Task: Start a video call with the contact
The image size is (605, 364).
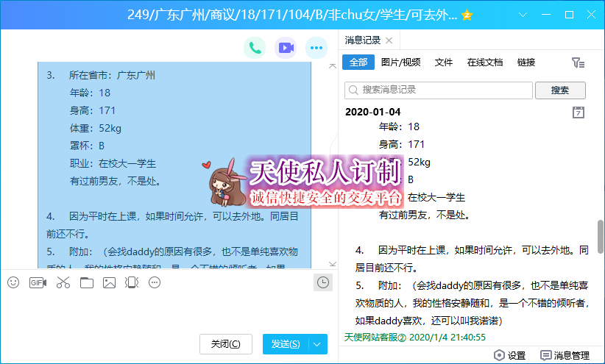Action: point(286,49)
